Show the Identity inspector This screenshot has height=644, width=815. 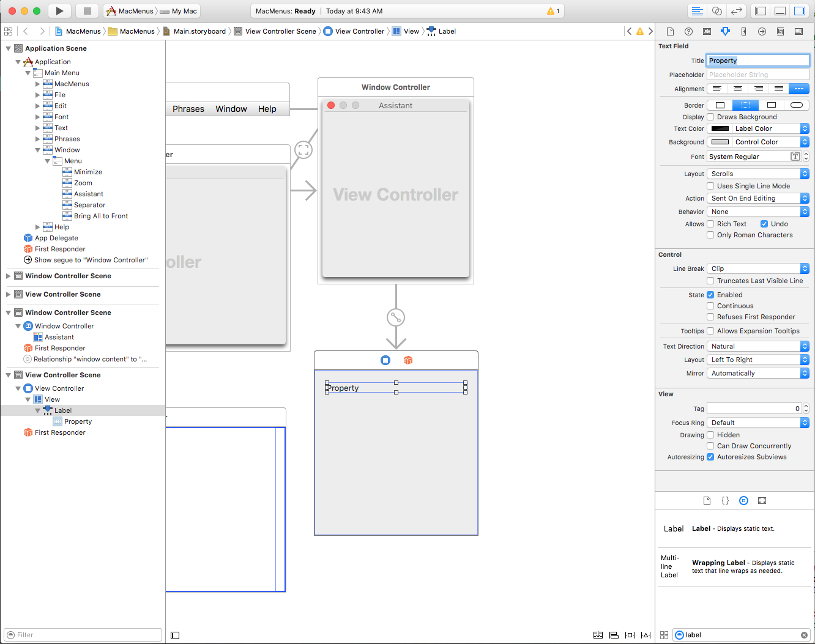click(707, 31)
